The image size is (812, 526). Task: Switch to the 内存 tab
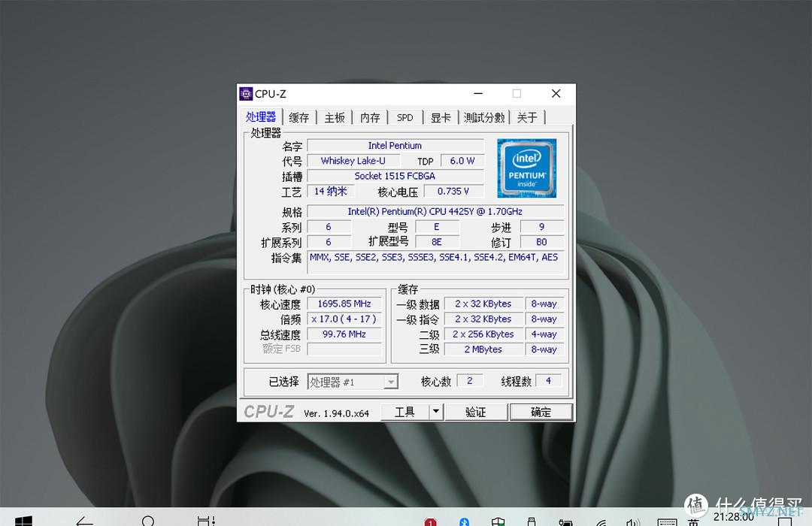click(x=370, y=117)
